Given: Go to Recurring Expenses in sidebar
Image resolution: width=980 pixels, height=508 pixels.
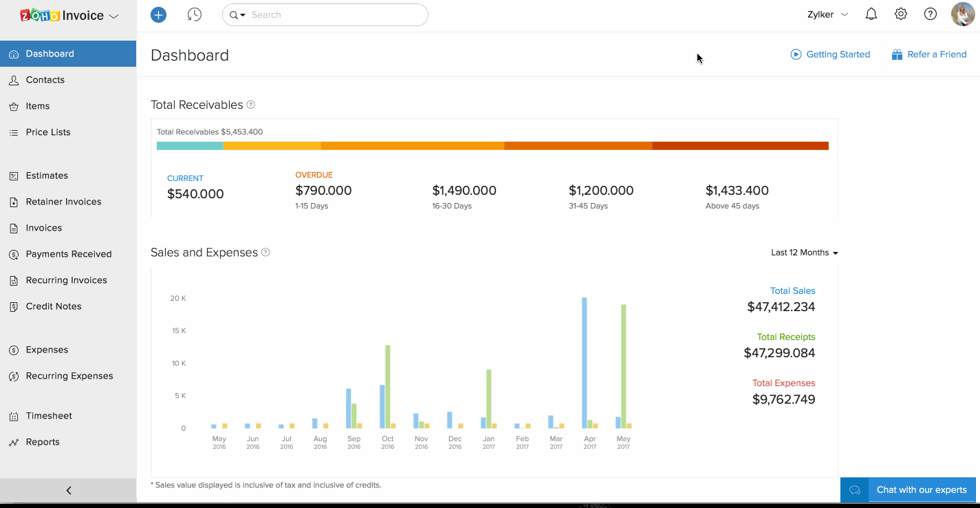Looking at the screenshot, I should point(69,376).
